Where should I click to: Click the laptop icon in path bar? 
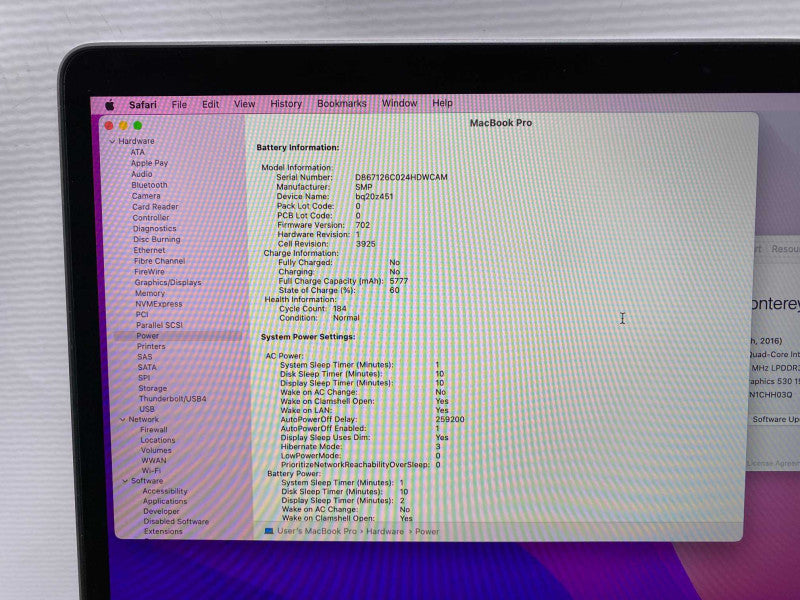(x=268, y=531)
